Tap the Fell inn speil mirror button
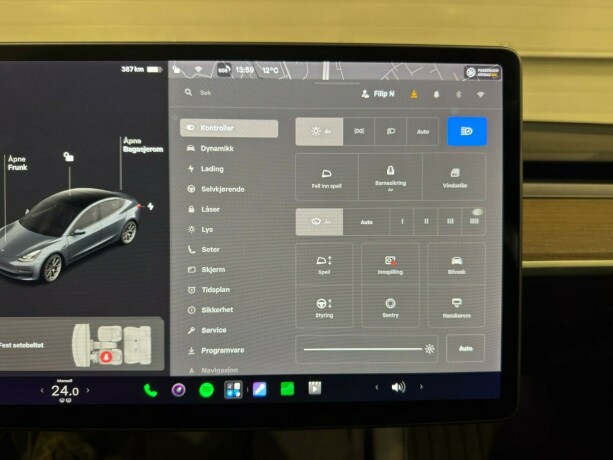The image size is (613, 460). click(326, 177)
